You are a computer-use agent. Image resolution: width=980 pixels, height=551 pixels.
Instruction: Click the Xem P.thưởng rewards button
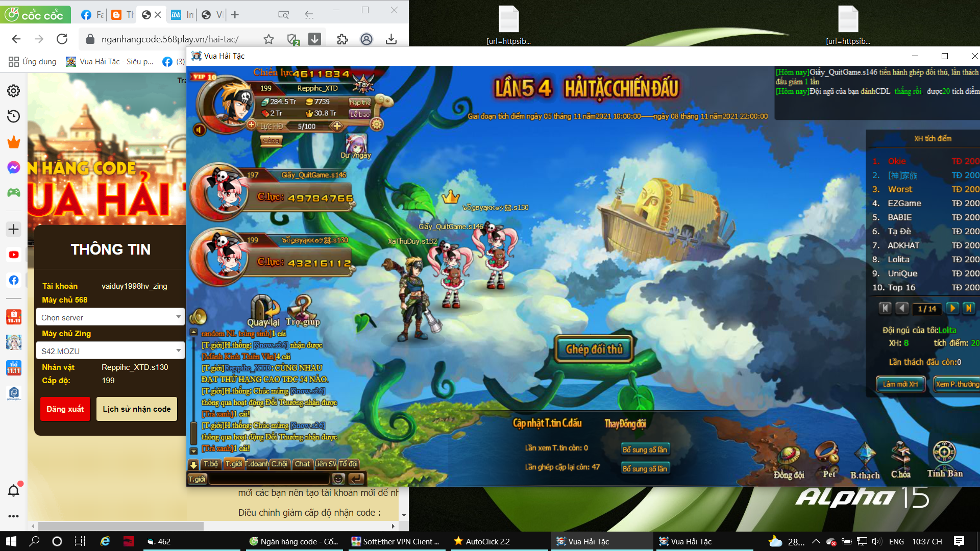pos(957,384)
